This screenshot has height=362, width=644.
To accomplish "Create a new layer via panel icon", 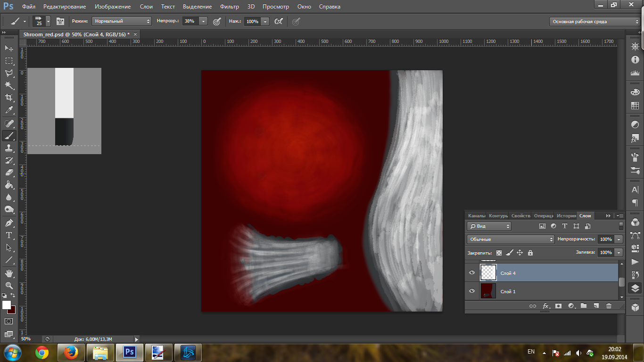I will pyautogui.click(x=596, y=306).
